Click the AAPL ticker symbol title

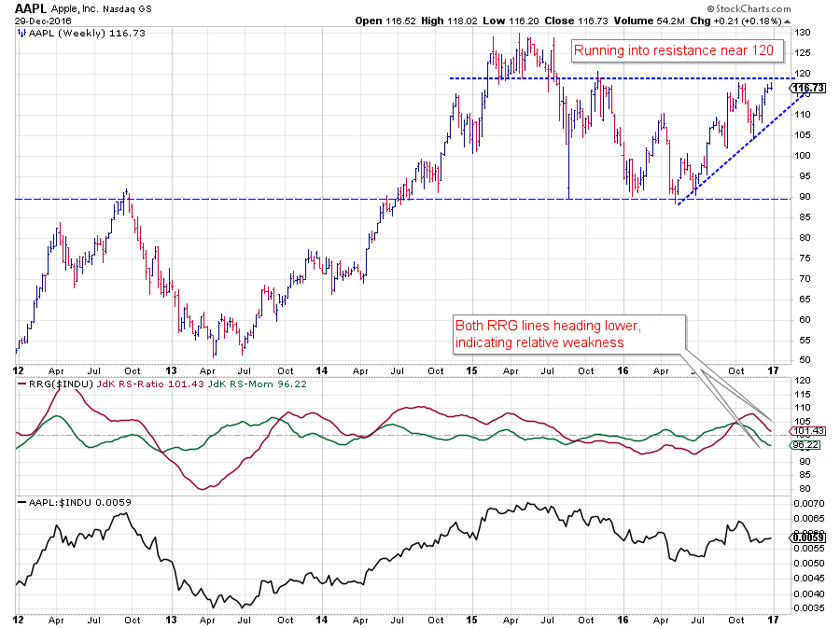[x=31, y=7]
